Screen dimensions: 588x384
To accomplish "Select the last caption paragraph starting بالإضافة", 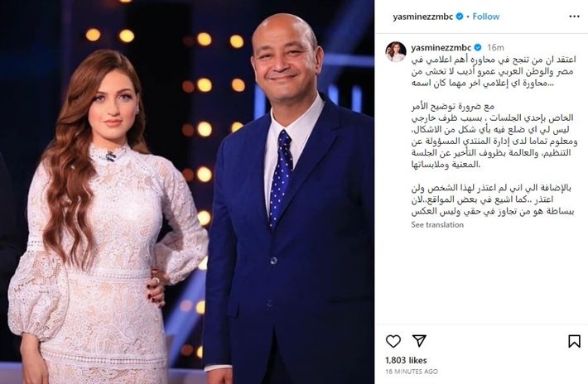I will pos(493,199).
